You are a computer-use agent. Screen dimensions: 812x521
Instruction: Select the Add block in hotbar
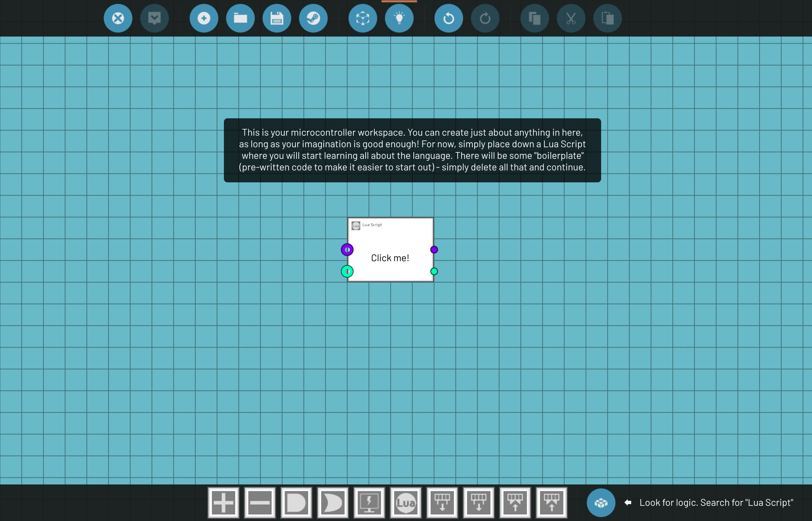pyautogui.click(x=224, y=503)
